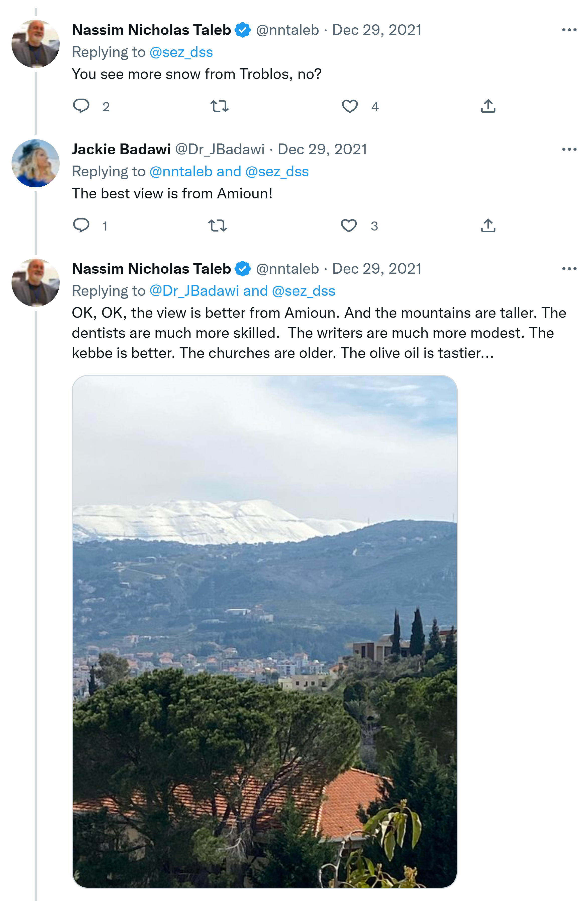Viewport: 588px width, 901px height.
Task: Retweet Jackie Badawi's Amioun tweet
Action: click(x=218, y=226)
